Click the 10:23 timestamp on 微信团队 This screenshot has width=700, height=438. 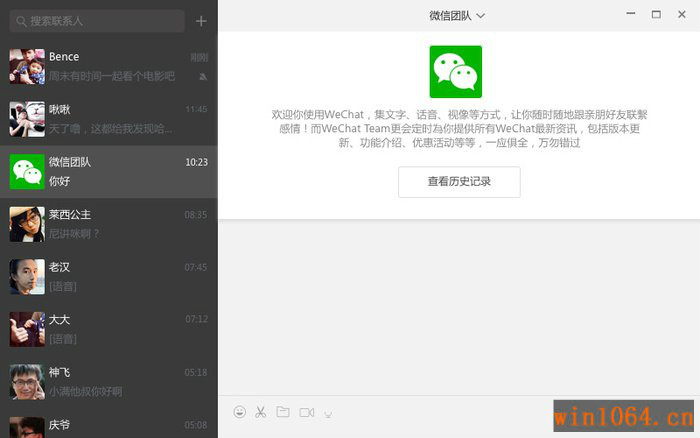[196, 162]
